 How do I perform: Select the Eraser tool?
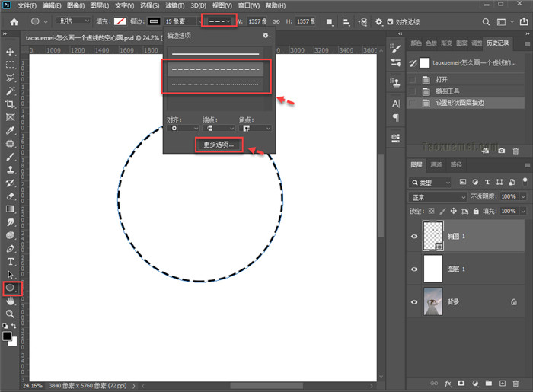click(x=10, y=196)
